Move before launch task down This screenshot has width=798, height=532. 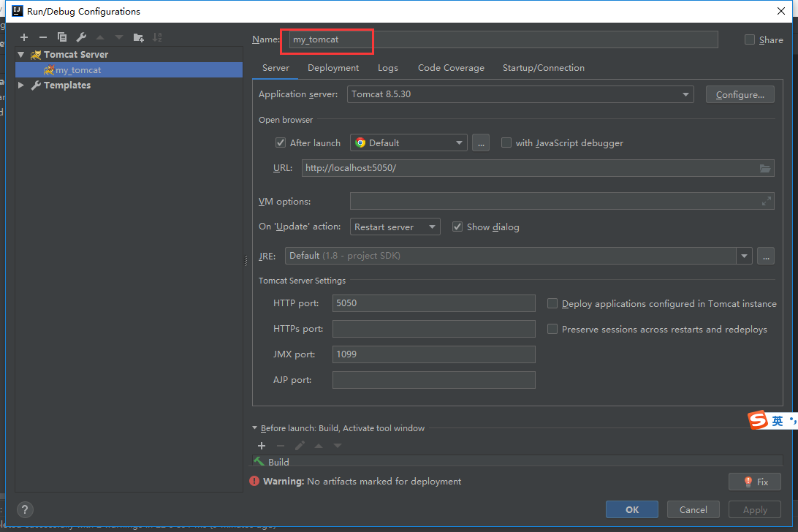pos(338,446)
